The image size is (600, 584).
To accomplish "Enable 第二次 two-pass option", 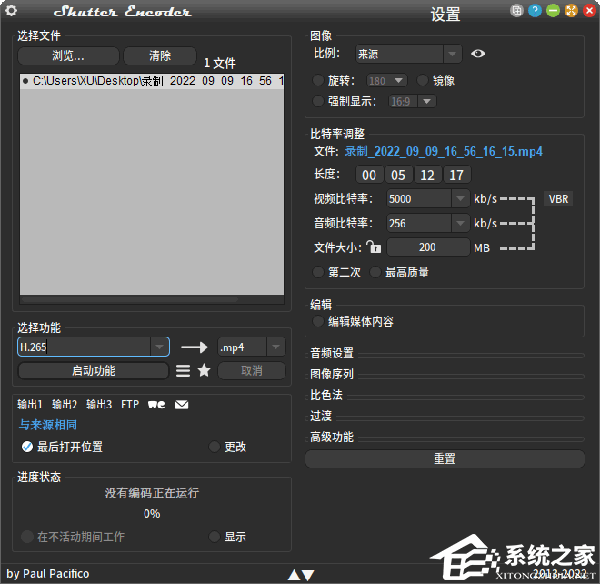I will pos(318,272).
